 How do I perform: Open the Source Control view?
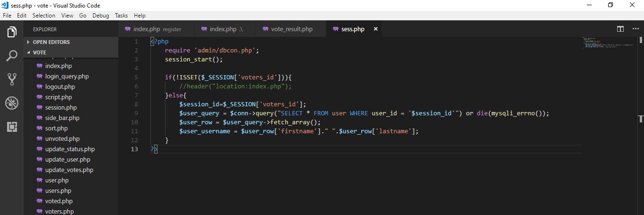[12, 79]
